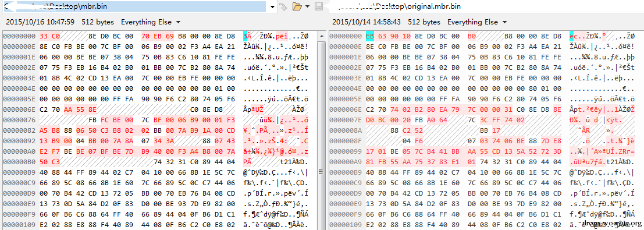Select offset 0000001E in left pane
This screenshot has height=230, width=644.
click(19, 57)
